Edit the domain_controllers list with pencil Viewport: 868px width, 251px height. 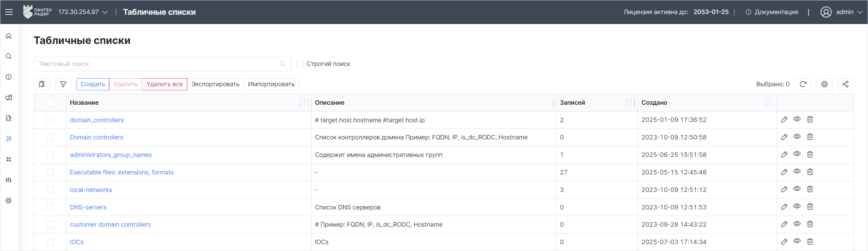784,119
